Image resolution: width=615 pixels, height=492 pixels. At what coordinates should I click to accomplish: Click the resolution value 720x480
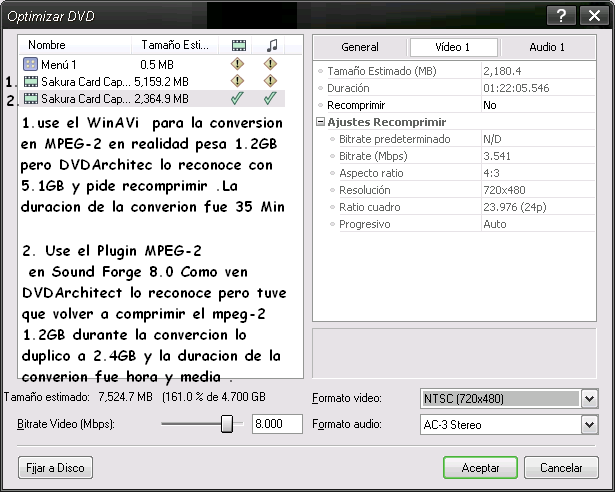click(504, 190)
